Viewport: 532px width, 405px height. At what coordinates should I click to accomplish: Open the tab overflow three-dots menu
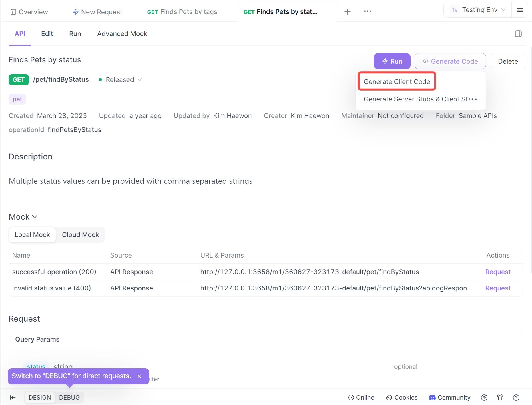click(x=367, y=11)
